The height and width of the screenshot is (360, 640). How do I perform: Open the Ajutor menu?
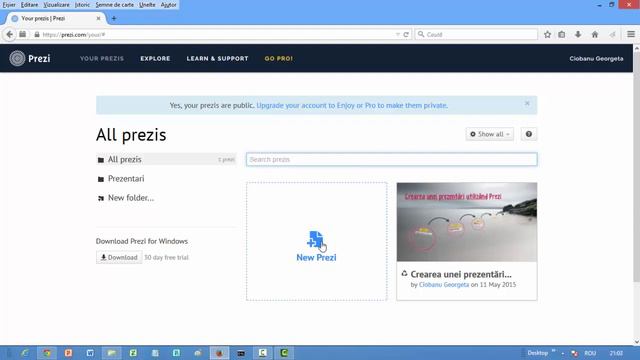coord(169,5)
